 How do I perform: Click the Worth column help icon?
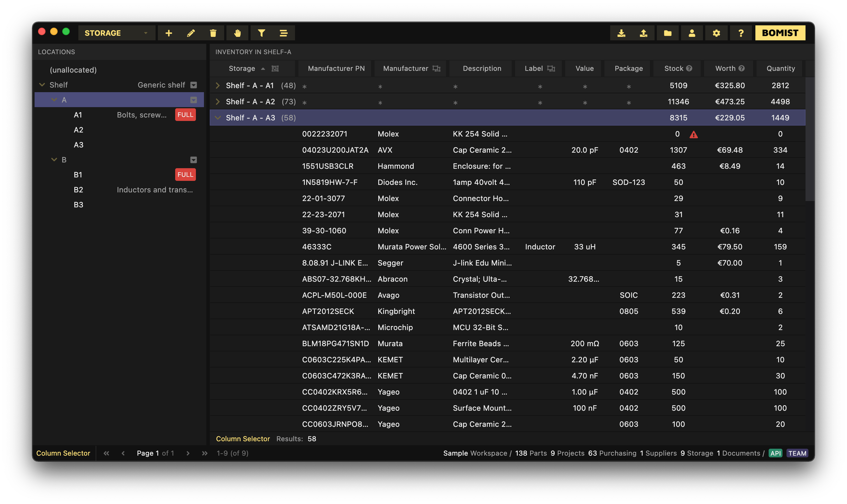click(x=742, y=68)
